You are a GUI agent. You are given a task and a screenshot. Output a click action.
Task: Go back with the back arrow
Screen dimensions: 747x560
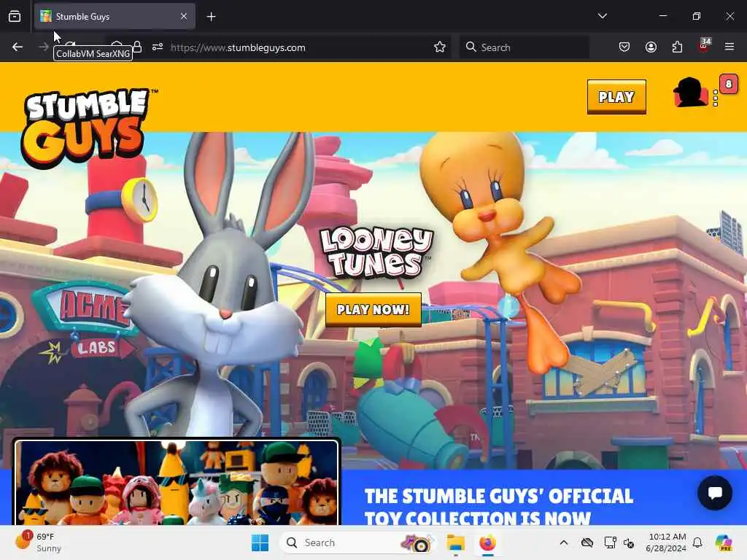click(x=18, y=47)
